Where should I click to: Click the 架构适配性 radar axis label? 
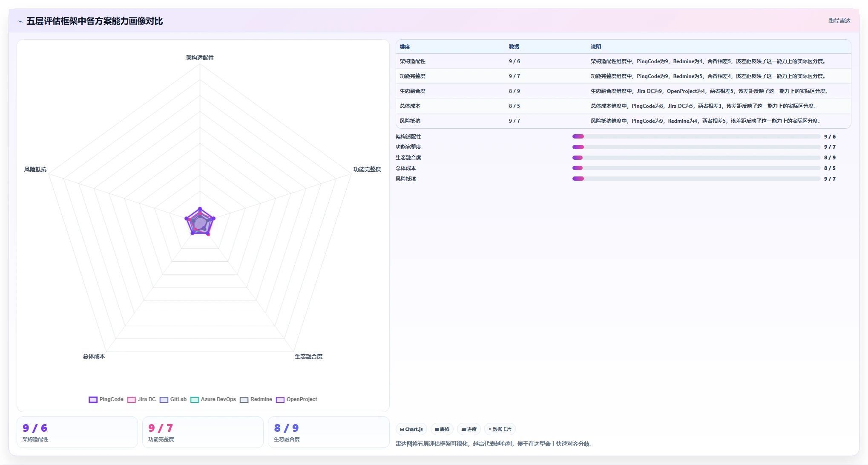200,58
